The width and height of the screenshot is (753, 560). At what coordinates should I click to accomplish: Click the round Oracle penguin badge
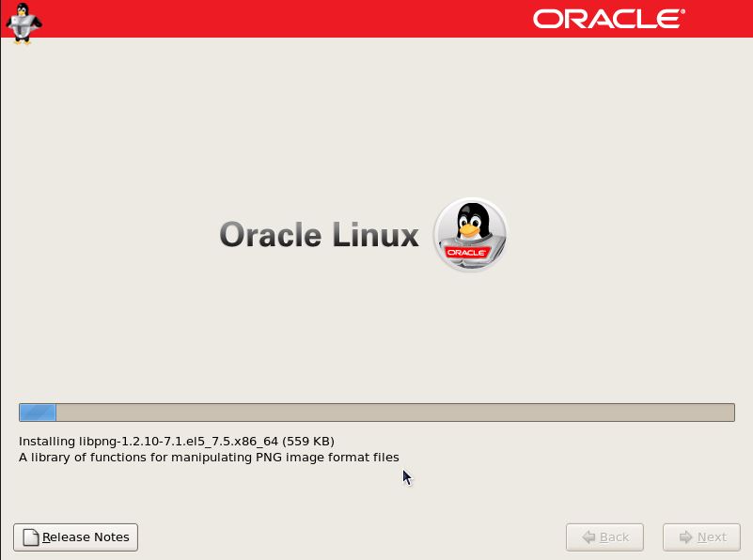click(x=470, y=235)
